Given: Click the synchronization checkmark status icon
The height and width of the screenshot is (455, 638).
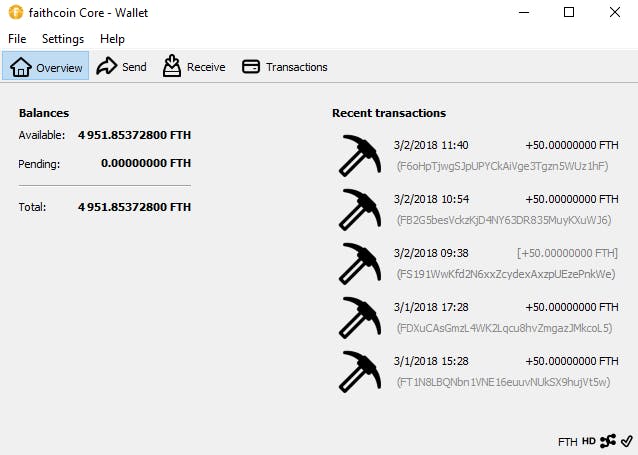Looking at the screenshot, I should click(x=627, y=441).
